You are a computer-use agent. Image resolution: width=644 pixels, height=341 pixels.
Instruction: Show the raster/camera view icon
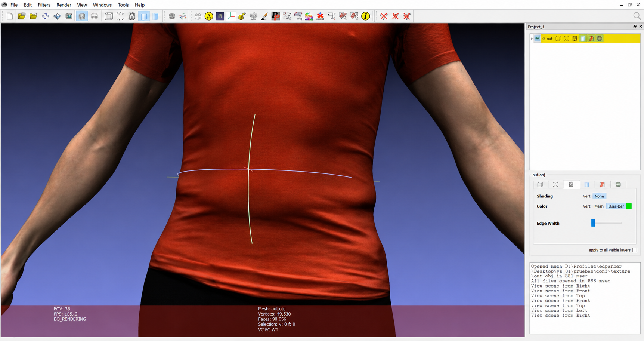[95, 16]
